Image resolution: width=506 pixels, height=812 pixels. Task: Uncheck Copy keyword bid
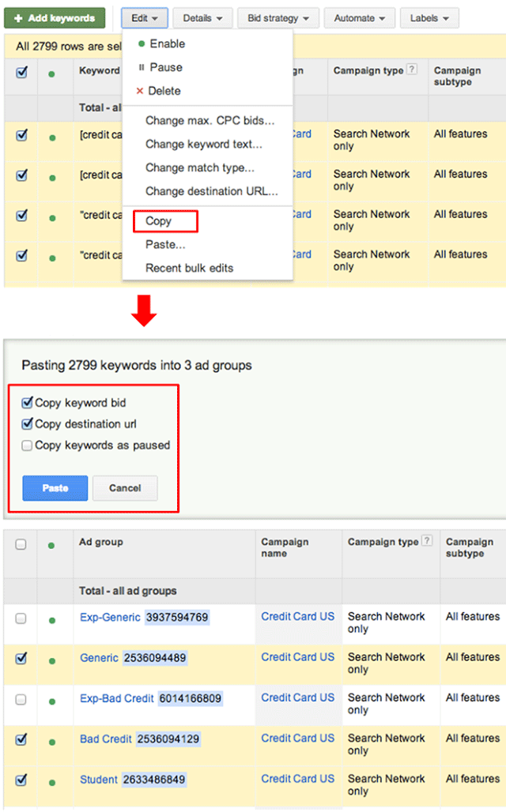28,403
